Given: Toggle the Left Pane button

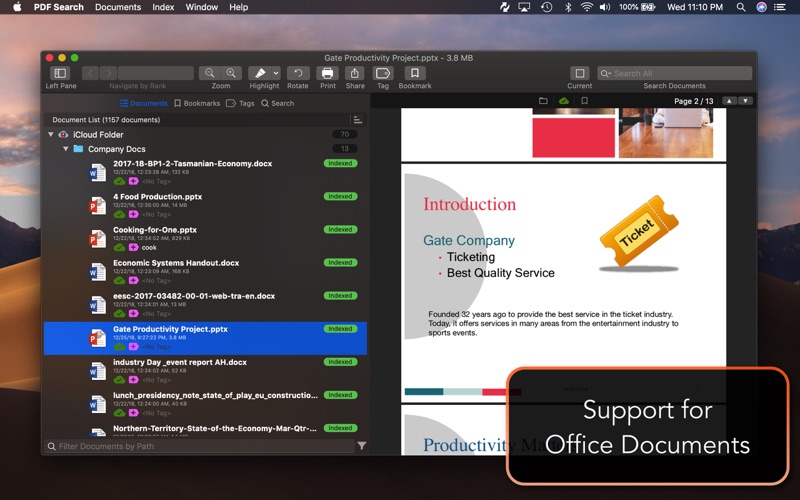Looking at the screenshot, I should [x=60, y=73].
